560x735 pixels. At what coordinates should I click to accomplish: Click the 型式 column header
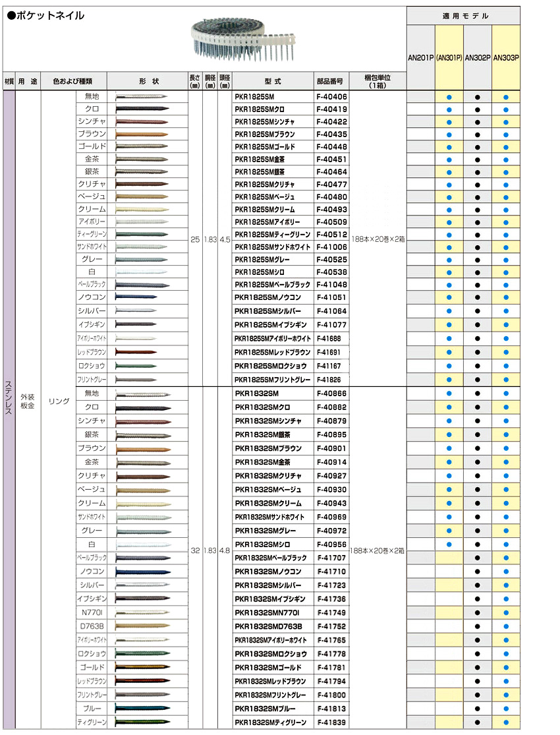tap(273, 81)
